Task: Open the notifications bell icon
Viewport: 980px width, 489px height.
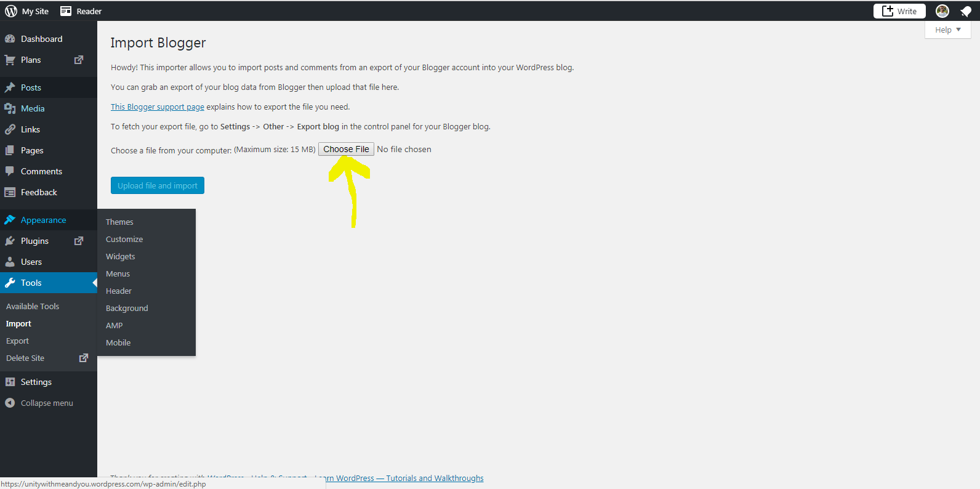Action: pyautogui.click(x=965, y=12)
